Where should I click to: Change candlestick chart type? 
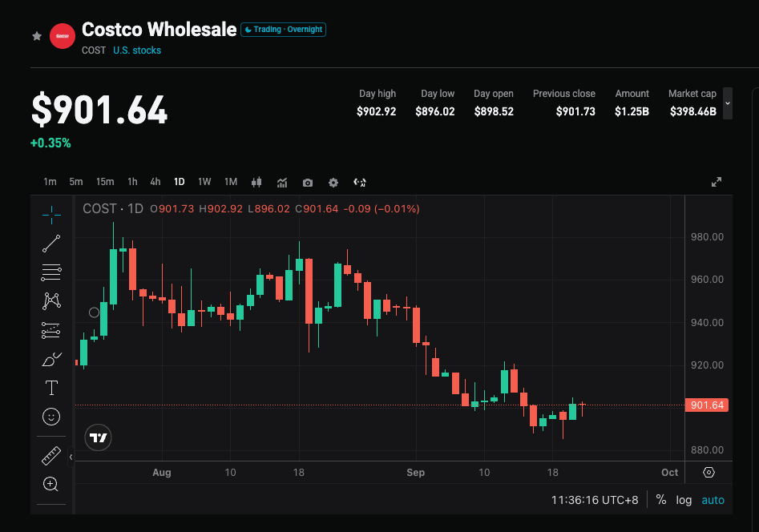256,182
